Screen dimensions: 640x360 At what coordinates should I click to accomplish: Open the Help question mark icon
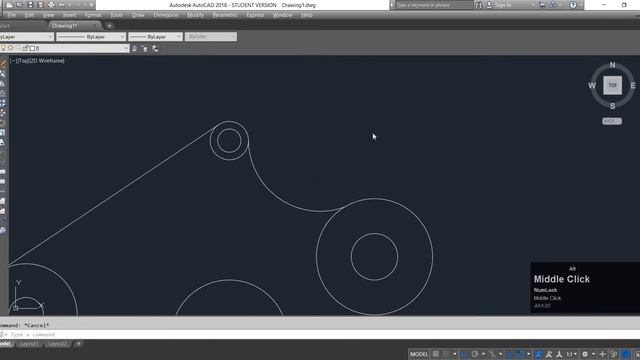click(x=573, y=5)
